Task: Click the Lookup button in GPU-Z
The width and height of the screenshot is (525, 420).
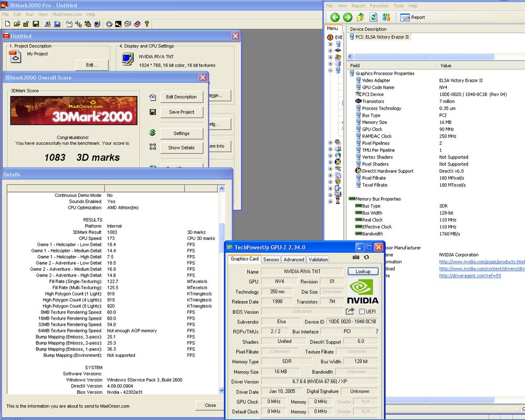Action: click(x=363, y=271)
